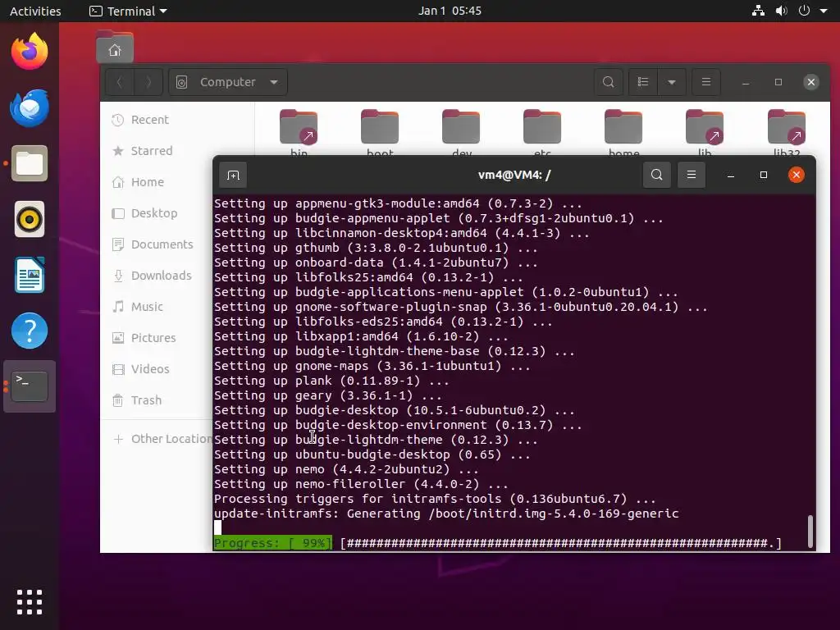Open the network status indicator
Image resolution: width=840 pixels, height=630 pixels.
pos(758,11)
